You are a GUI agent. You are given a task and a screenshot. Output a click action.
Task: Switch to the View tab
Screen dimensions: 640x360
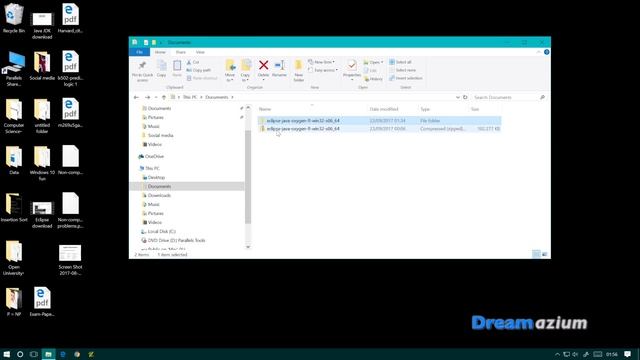200,52
